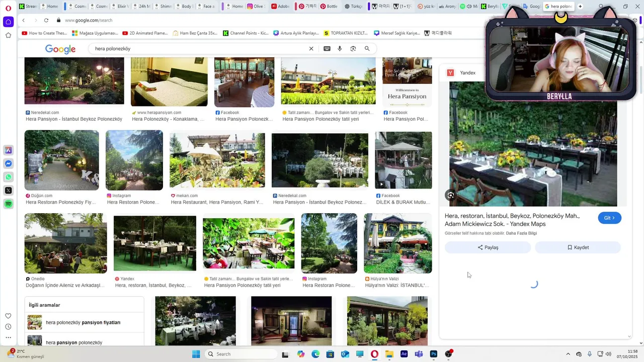644x362 pixels.
Task: Open File Explorer from the taskbar
Action: pyautogui.click(x=389, y=354)
